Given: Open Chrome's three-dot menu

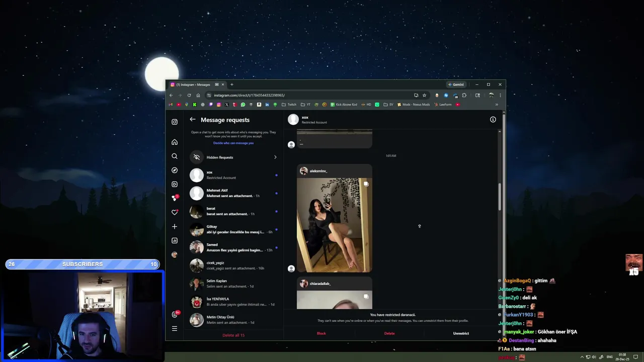Looking at the screenshot, I should (500, 96).
